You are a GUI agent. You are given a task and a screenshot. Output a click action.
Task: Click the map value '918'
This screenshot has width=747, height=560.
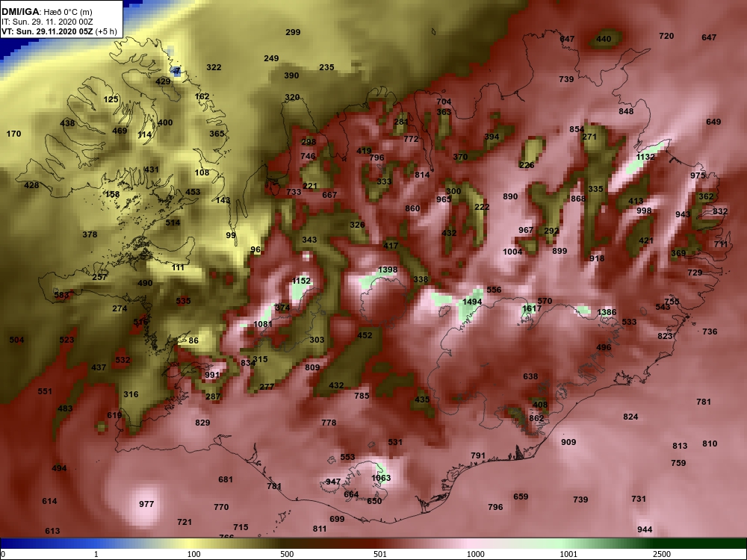[597, 258]
